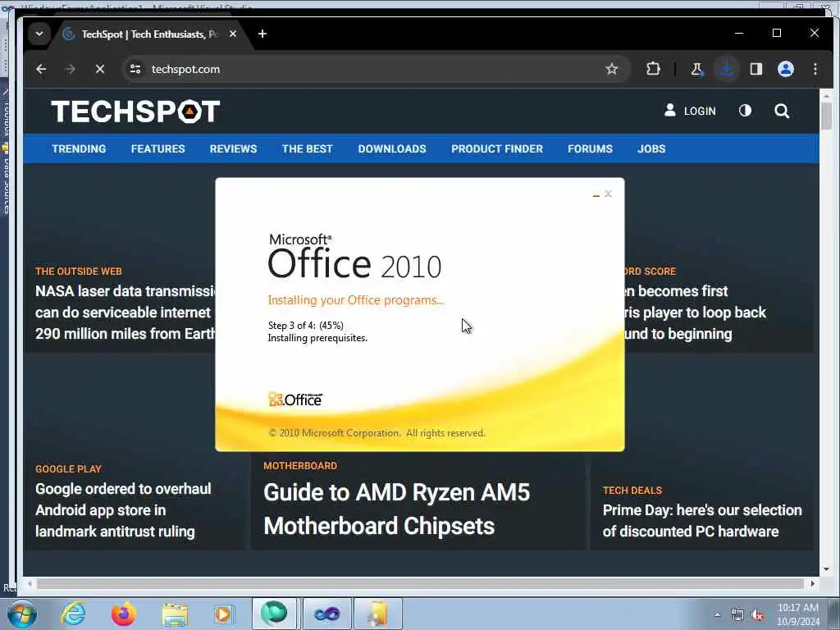The height and width of the screenshot is (630, 840).
Task: Stop loading the techspot page
Action: pyautogui.click(x=99, y=69)
